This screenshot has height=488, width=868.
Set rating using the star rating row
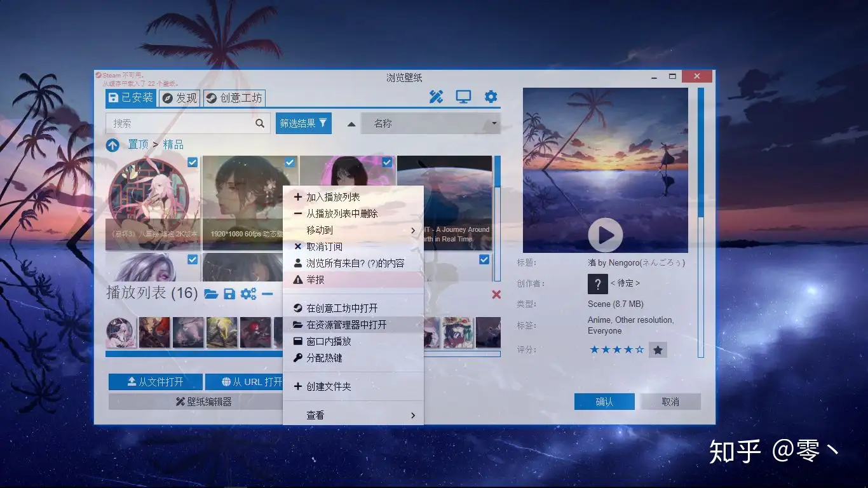point(616,349)
